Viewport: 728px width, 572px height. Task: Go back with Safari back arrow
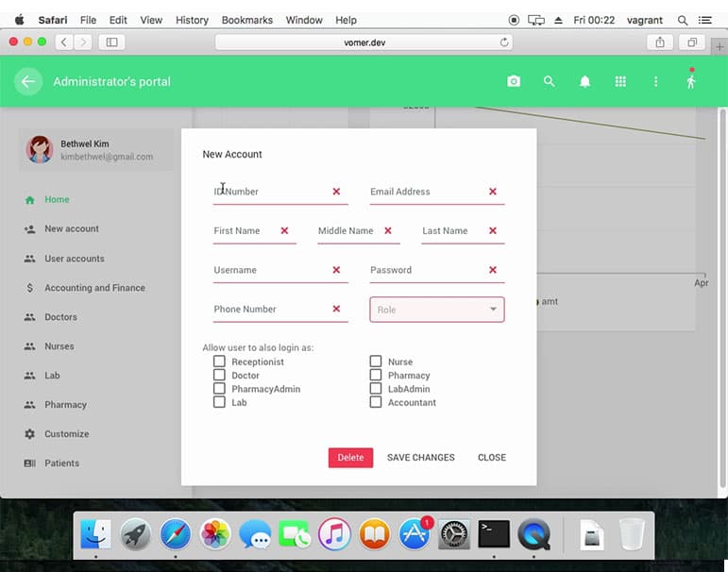pos(64,42)
